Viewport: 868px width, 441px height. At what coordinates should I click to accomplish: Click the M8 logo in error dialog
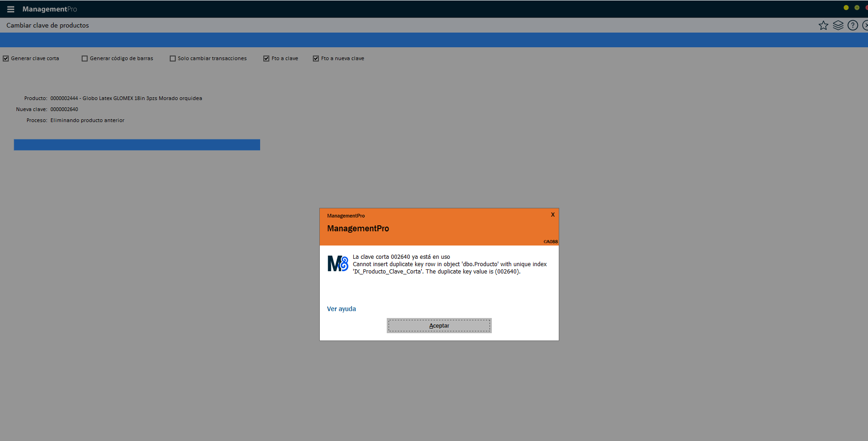pos(338,263)
